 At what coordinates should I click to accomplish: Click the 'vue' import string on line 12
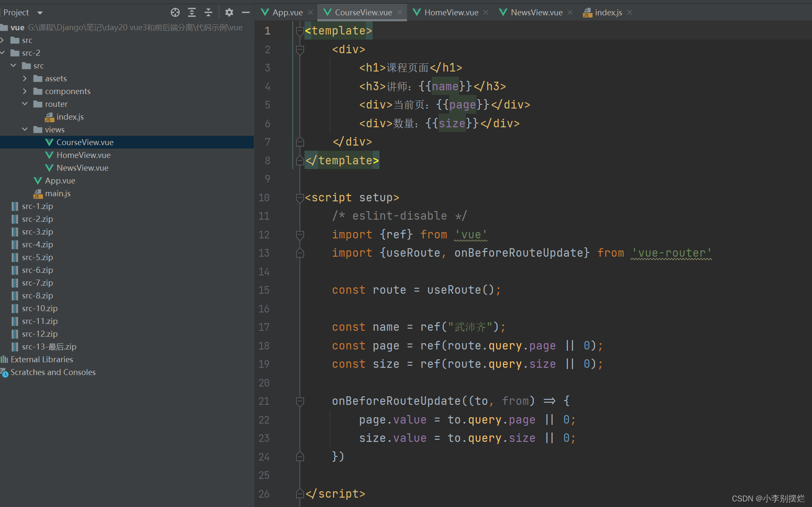pyautogui.click(x=471, y=235)
